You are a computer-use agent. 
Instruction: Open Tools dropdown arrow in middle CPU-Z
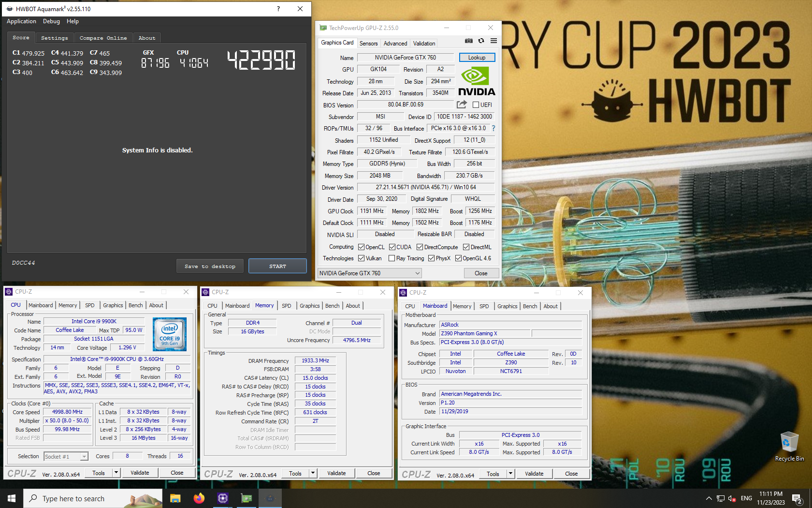[313, 473]
